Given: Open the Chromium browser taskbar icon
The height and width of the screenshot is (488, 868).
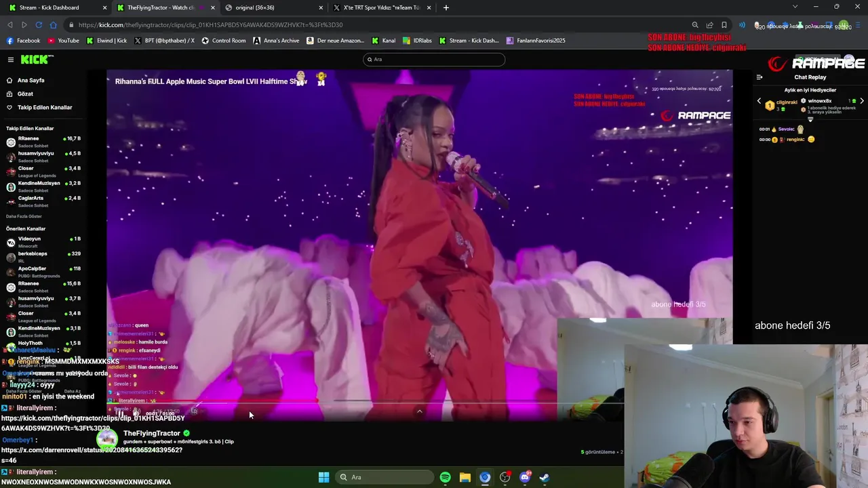Looking at the screenshot, I should [x=485, y=477].
